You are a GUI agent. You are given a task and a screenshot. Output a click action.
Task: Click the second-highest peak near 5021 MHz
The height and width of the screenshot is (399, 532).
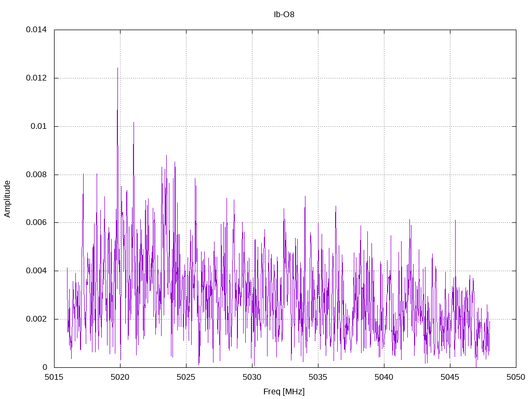134,123
